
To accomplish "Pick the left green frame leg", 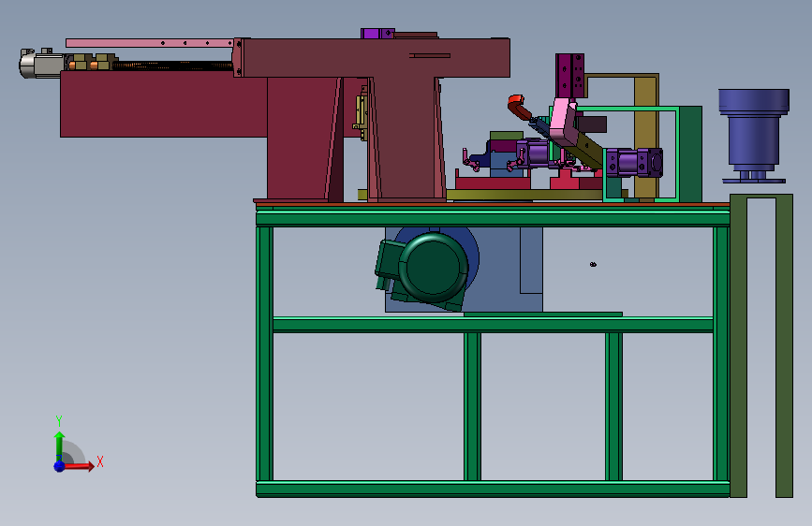I will point(265,354).
